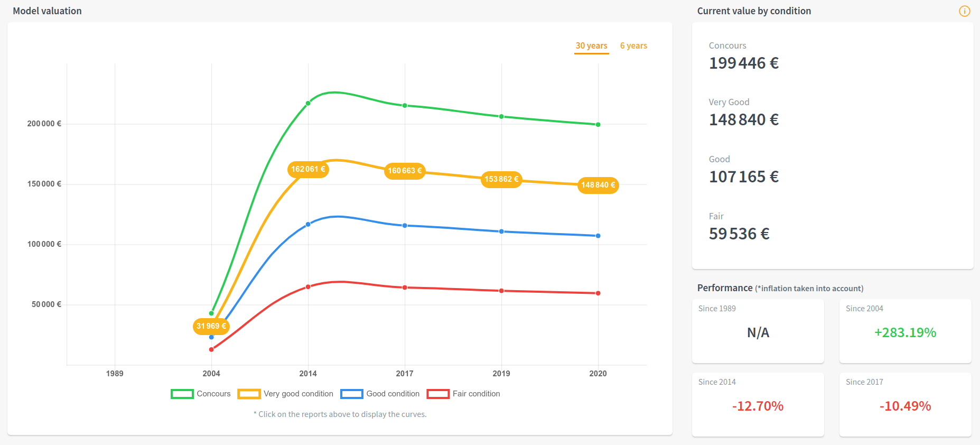Click the red Fair condition swatch

438,394
